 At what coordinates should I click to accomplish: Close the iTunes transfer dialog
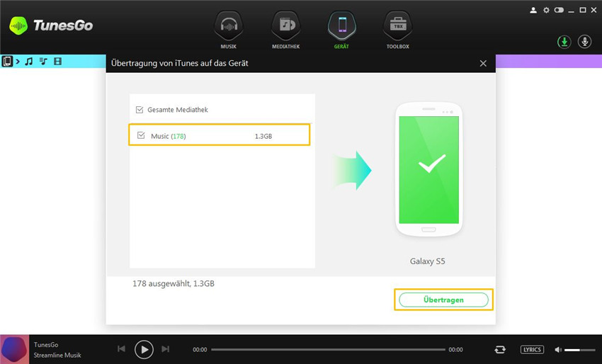[x=483, y=63]
